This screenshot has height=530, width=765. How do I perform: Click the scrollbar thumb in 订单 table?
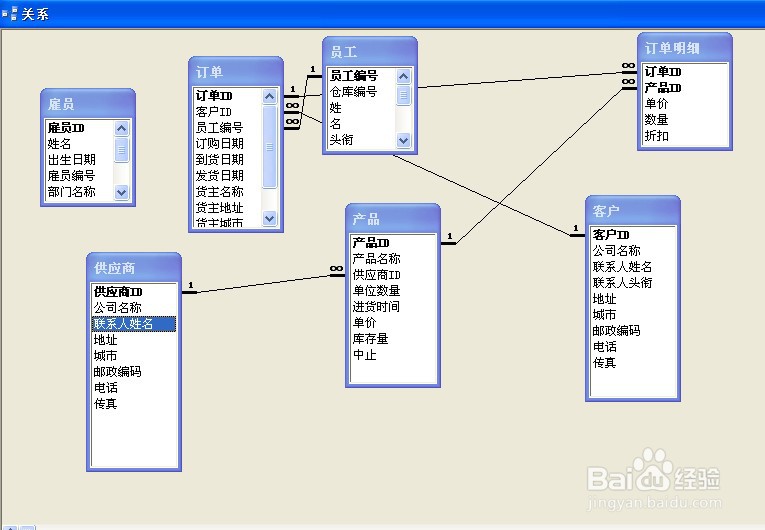point(269,146)
